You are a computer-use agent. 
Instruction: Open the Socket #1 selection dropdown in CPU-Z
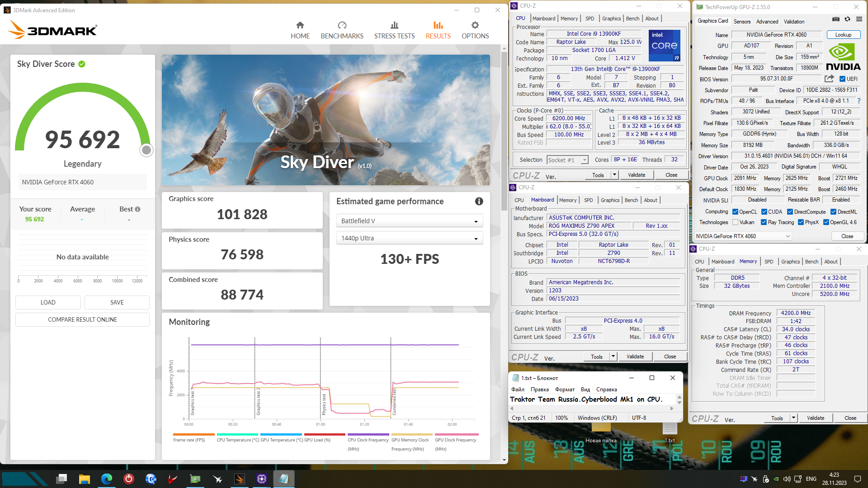[567, 160]
